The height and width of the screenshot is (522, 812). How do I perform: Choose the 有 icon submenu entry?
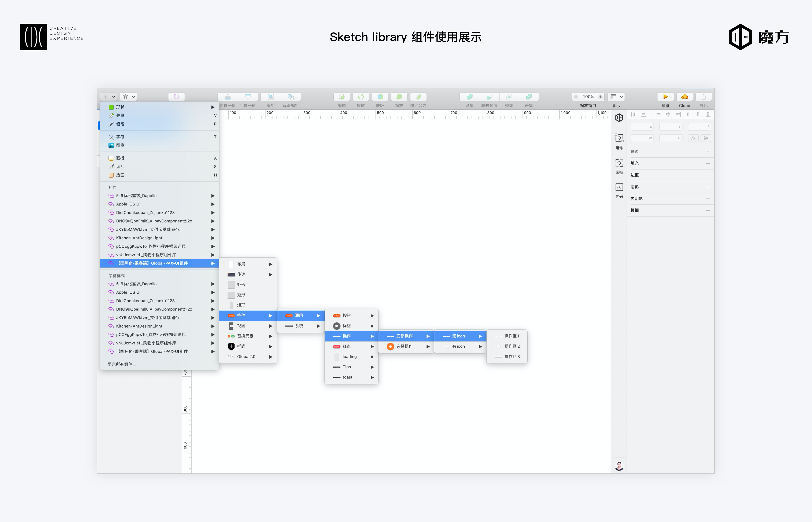[459, 346]
